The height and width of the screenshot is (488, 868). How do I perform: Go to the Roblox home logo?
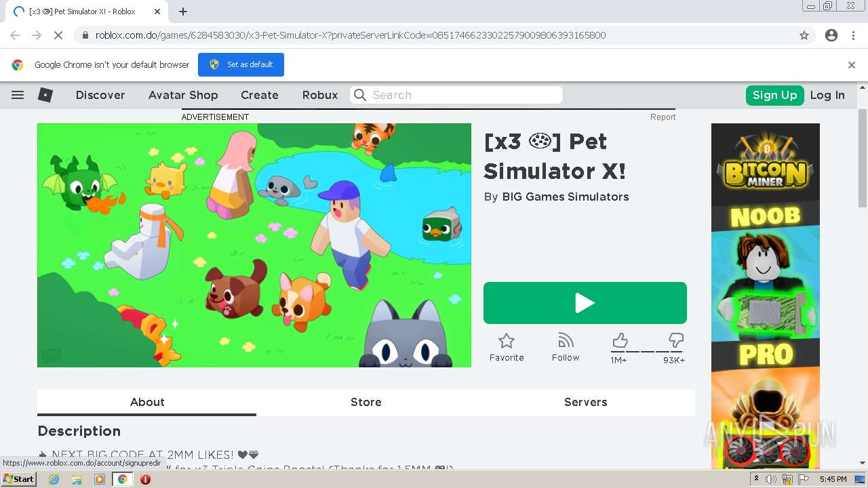click(45, 95)
